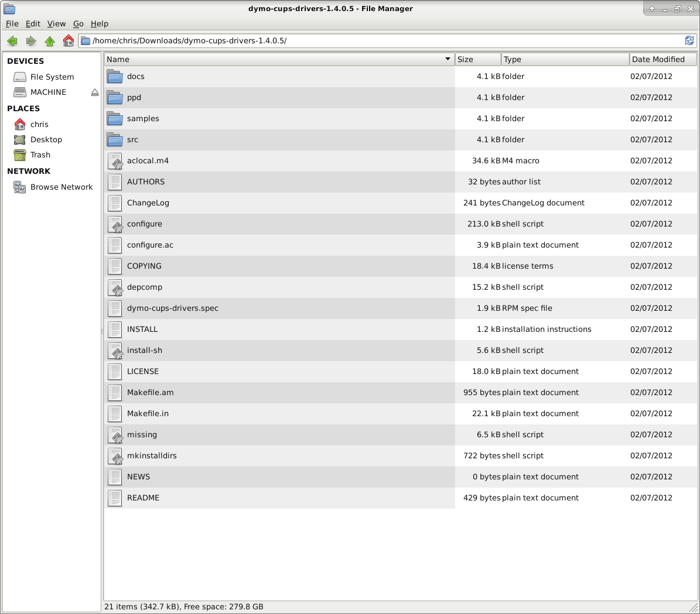Select the NEWS file name

click(138, 476)
